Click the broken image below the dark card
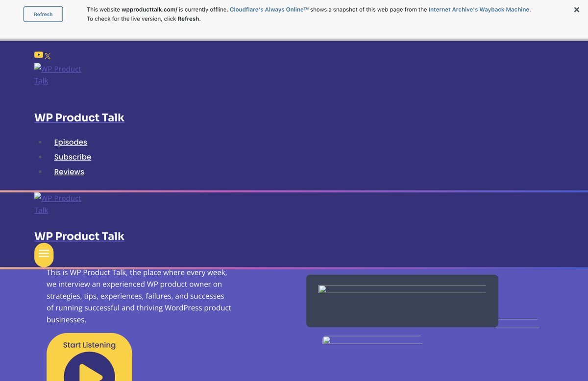Viewport: 588px width, 381px height. pos(372,340)
